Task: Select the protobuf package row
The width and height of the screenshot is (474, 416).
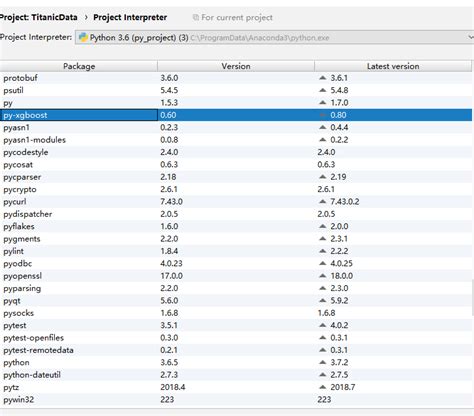Action: (x=236, y=78)
